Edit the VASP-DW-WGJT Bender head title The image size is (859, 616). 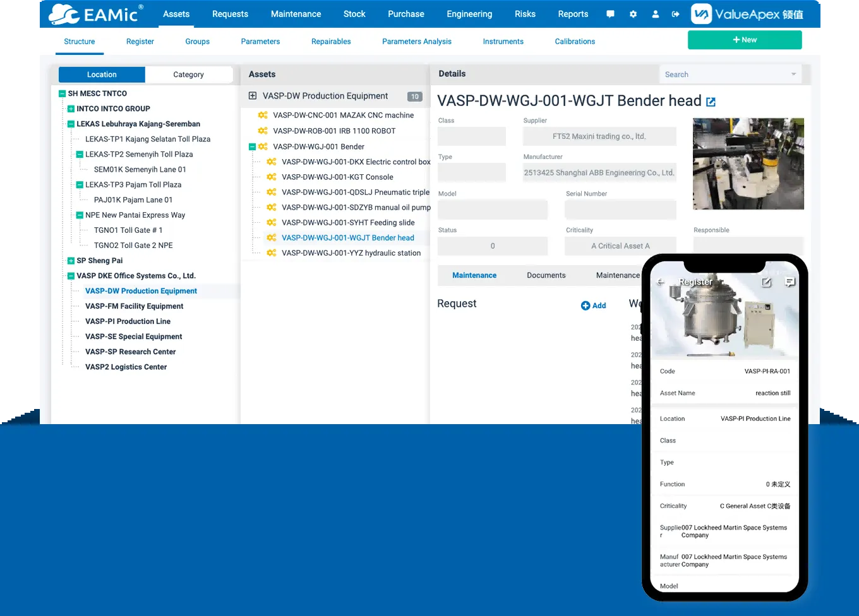tap(711, 101)
